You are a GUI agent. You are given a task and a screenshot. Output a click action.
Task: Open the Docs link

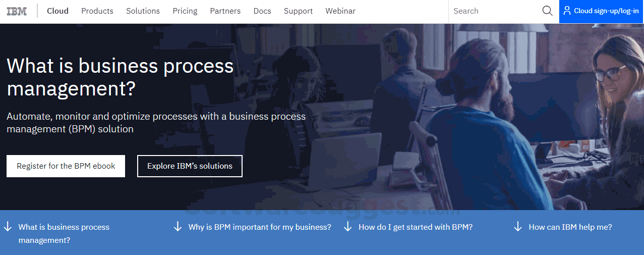click(x=262, y=11)
